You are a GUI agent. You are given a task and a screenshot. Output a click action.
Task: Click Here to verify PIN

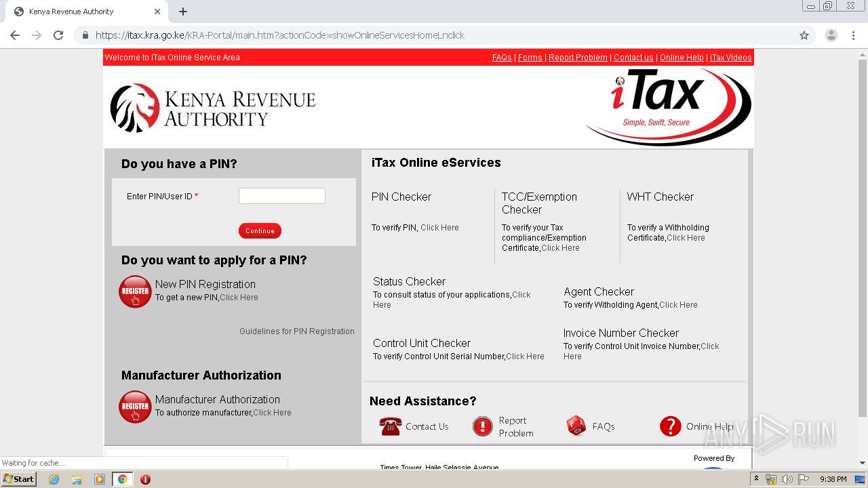point(439,228)
